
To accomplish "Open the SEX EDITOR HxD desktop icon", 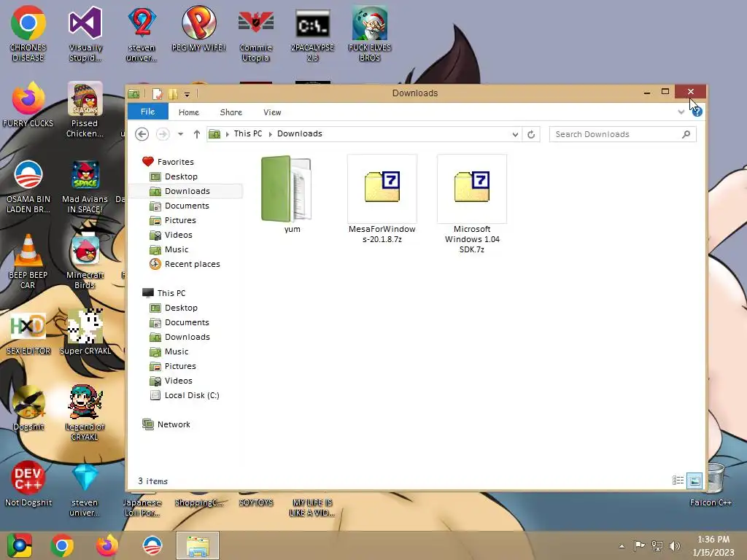I will 28,332.
